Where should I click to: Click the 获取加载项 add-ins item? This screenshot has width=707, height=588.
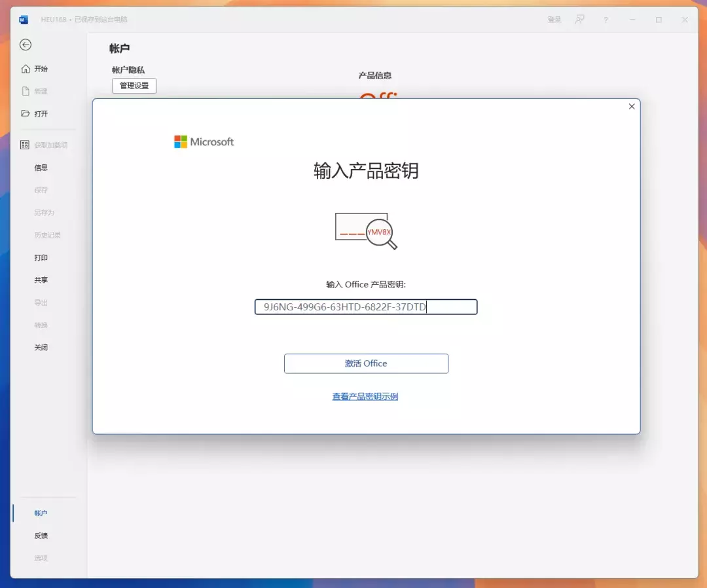pyautogui.click(x=50, y=145)
